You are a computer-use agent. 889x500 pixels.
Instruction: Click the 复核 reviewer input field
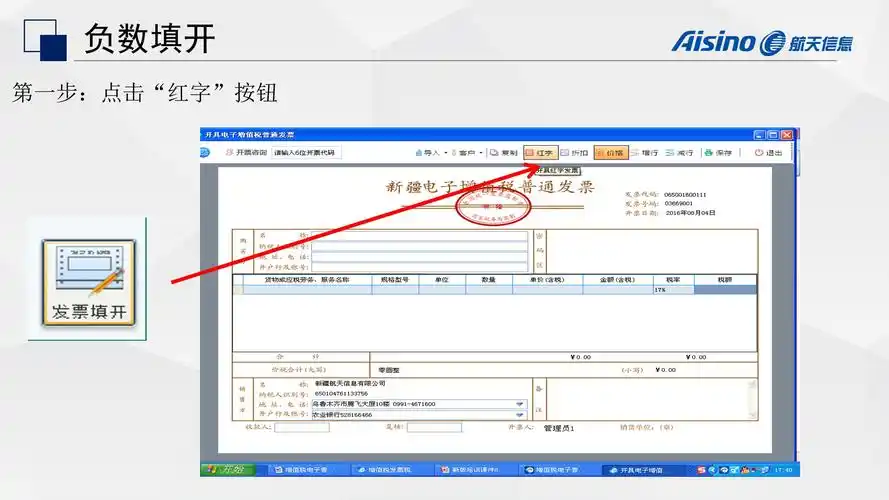tap(434, 427)
